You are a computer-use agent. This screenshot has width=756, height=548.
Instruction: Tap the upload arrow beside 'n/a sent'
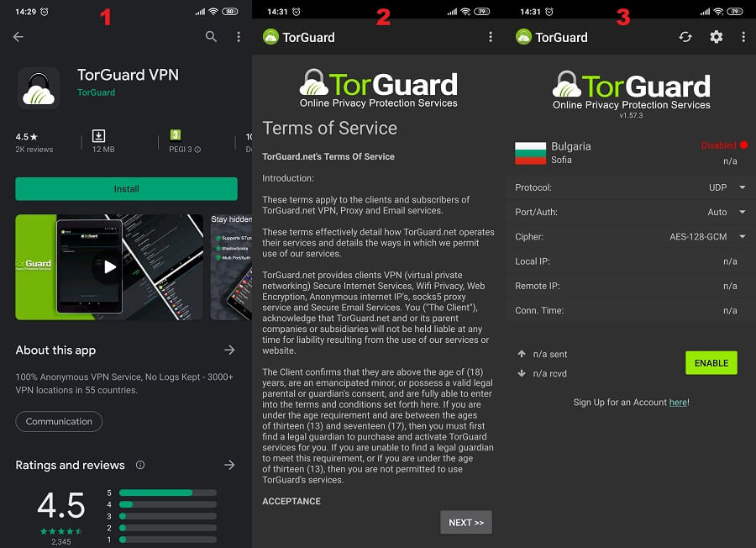coord(521,354)
